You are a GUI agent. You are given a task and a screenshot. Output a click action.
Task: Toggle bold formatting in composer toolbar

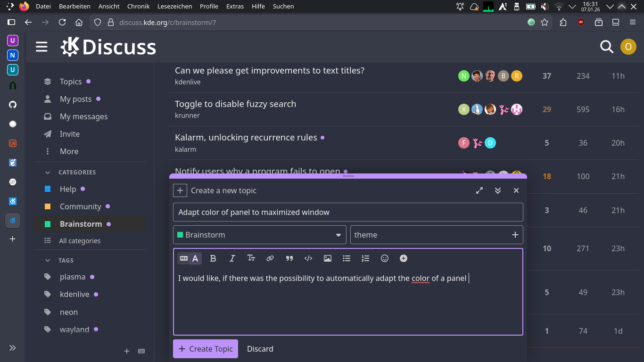pyautogui.click(x=213, y=258)
